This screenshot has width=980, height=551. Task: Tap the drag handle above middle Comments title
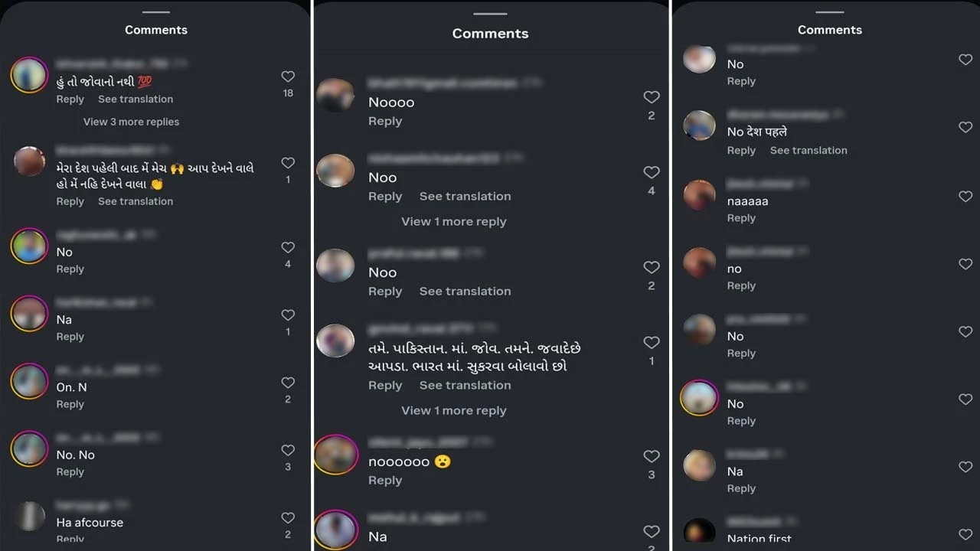coord(490,14)
